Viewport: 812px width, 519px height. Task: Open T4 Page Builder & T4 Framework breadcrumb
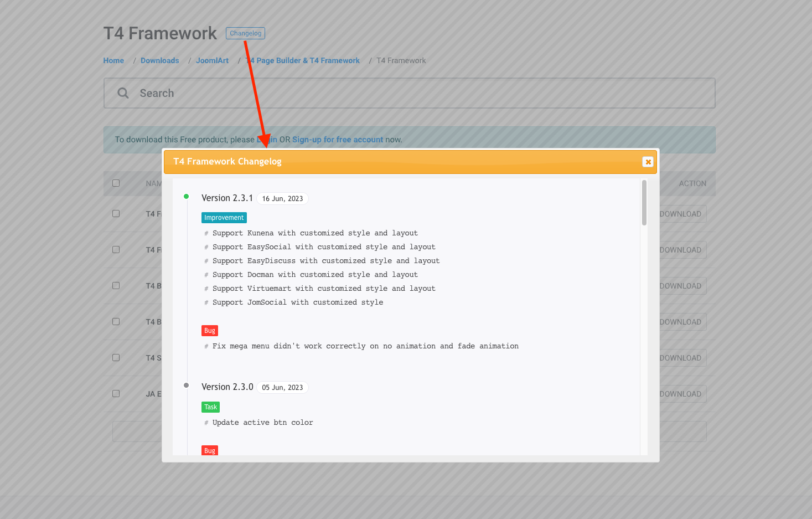303,60
